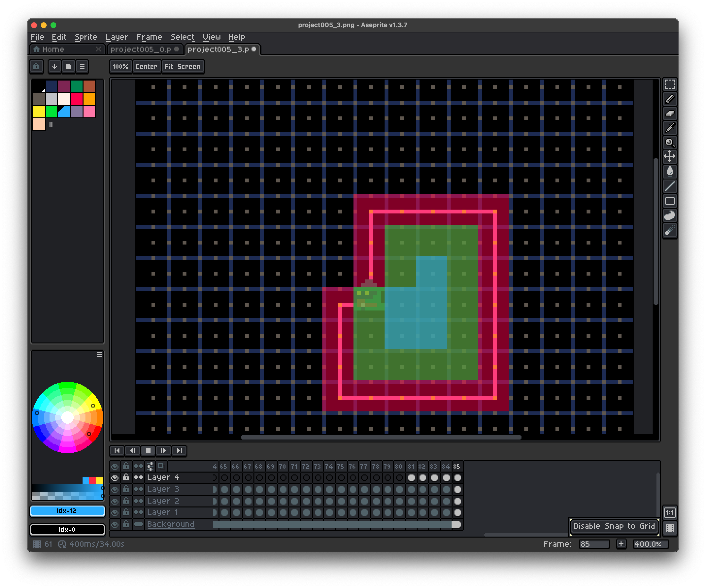This screenshot has height=588, width=706.
Task: Click the Move tool icon
Action: point(670,157)
